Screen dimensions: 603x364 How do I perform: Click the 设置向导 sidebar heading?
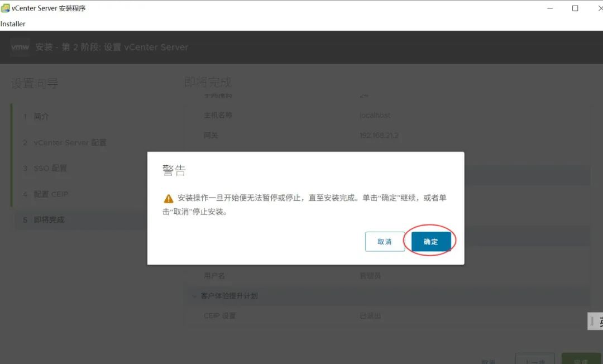(x=35, y=83)
